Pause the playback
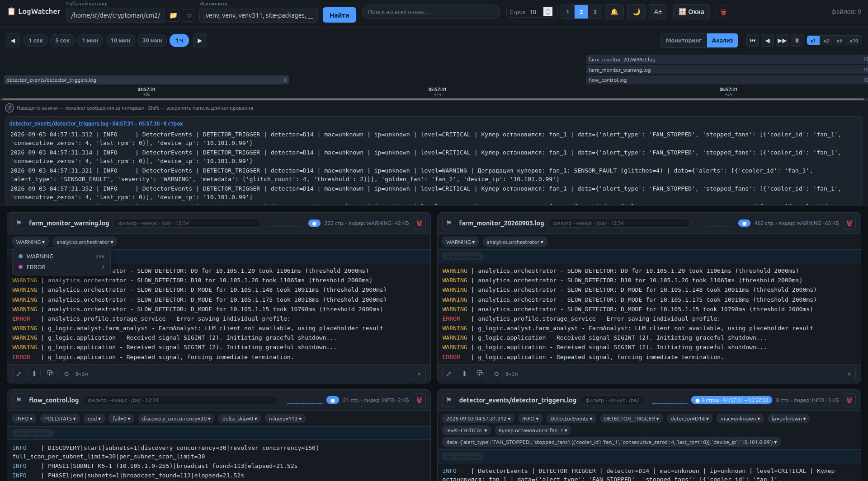This screenshot has height=481, width=868. coord(797,41)
